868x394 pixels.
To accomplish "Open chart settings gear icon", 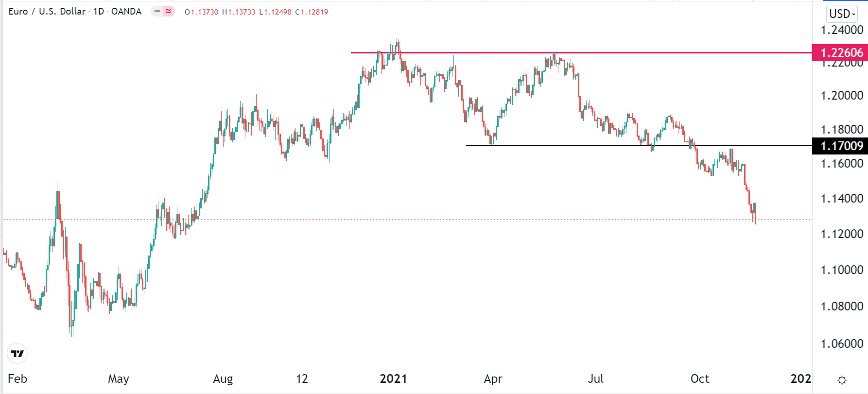I will point(842,380).
